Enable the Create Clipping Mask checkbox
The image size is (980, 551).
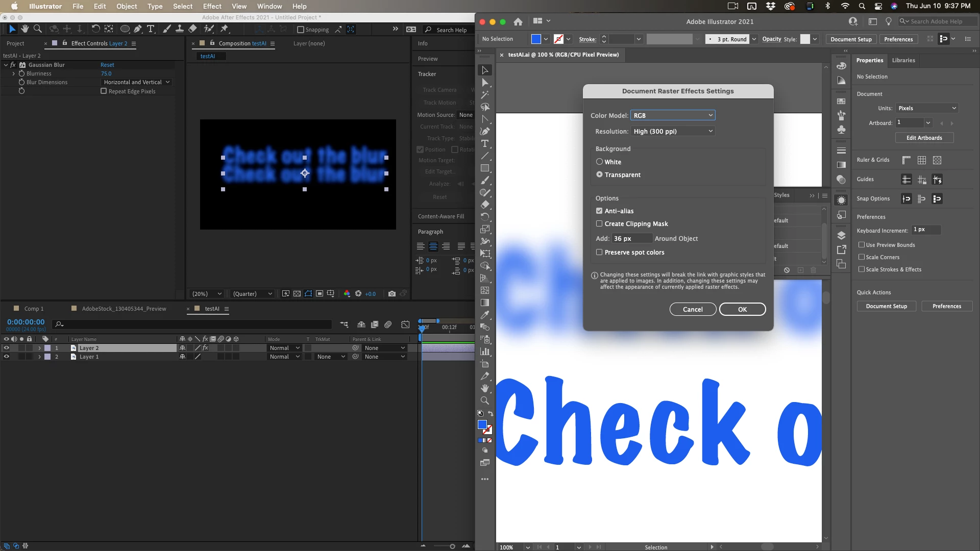[599, 223]
